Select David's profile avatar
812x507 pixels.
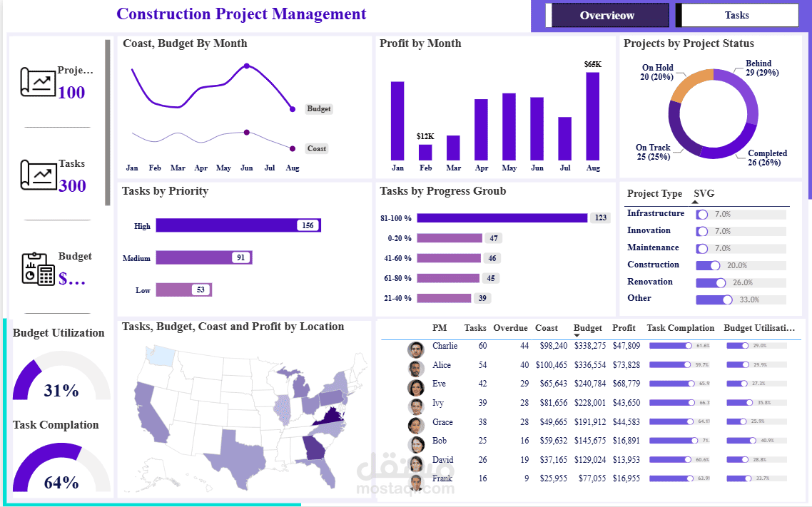click(x=415, y=463)
